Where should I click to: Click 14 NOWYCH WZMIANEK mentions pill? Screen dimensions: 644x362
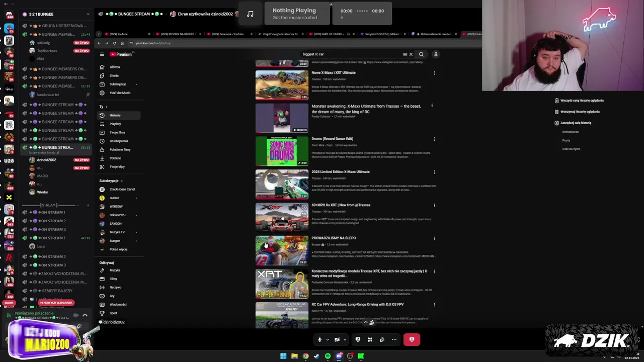click(x=56, y=303)
